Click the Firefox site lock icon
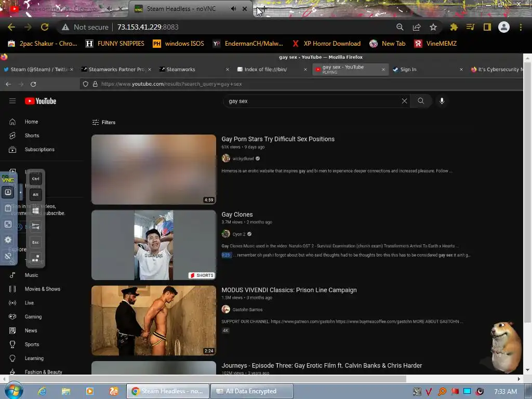 coord(95,84)
